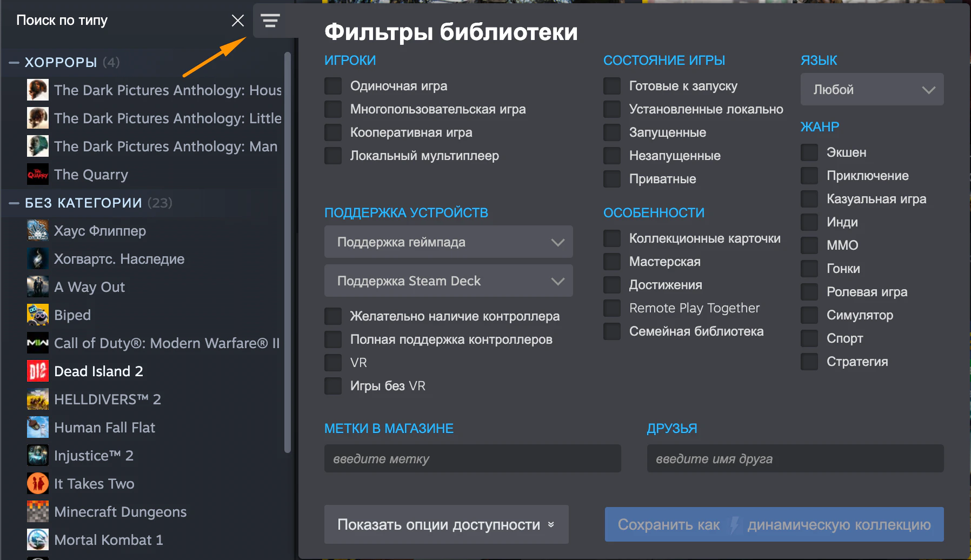Click Показать опции доступности button
This screenshot has height=560, width=971.
click(x=447, y=524)
